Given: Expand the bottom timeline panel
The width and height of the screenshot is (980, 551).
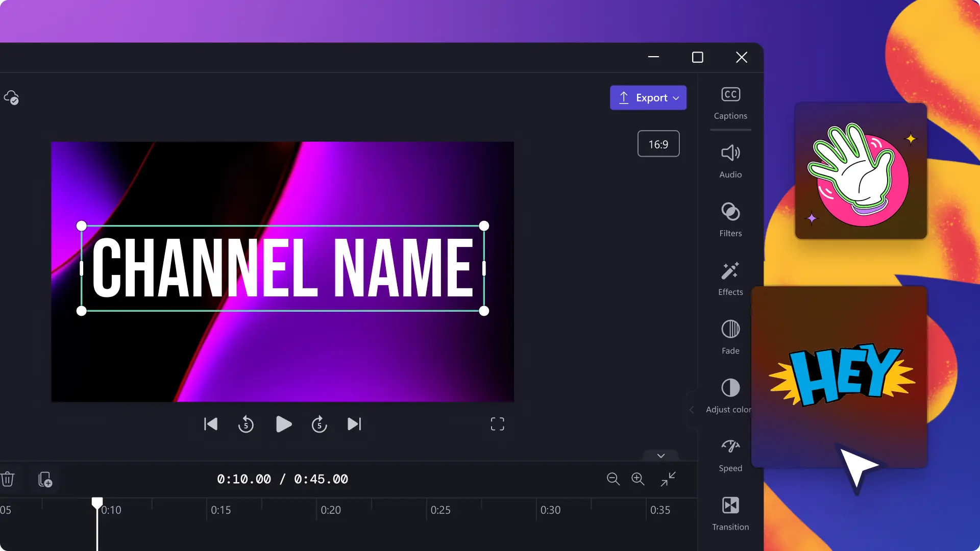Looking at the screenshot, I should (661, 456).
